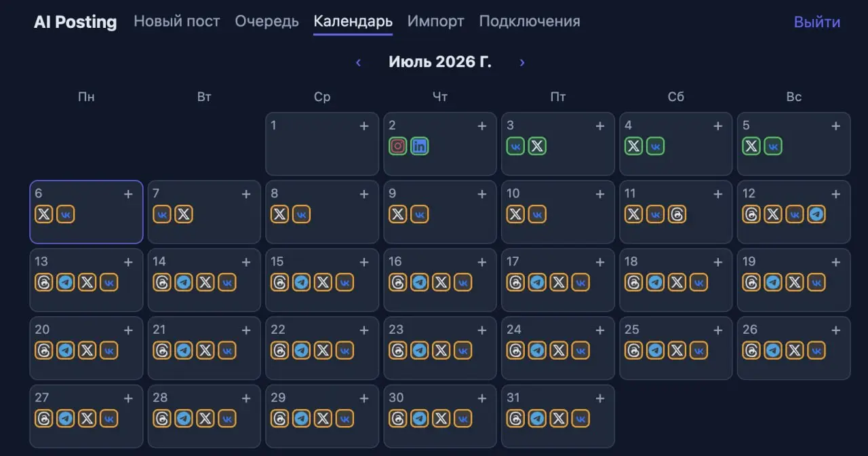Click the Июль 2026 Г. month title
Viewport: 868px width, 456px height.
point(440,62)
